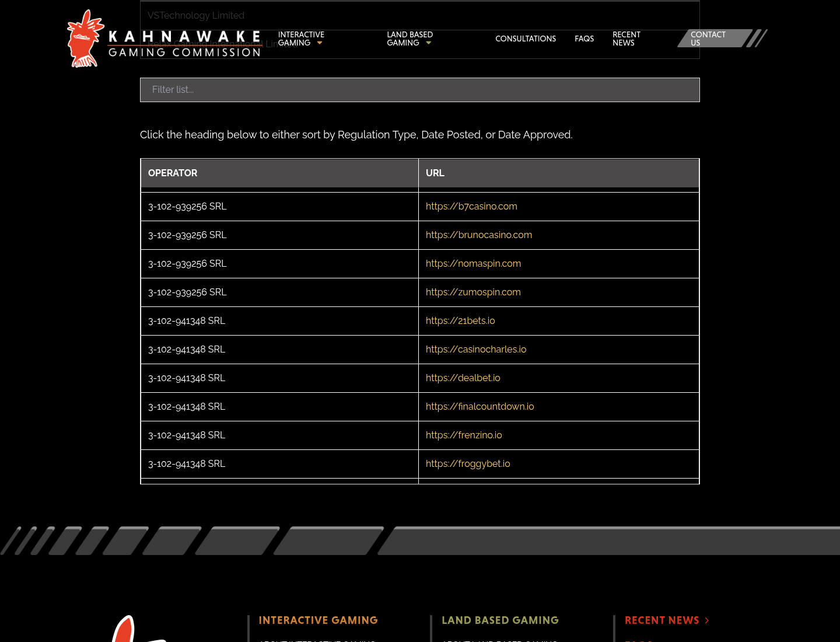Click the Kahnawake Gaming Commission logo

(x=164, y=39)
